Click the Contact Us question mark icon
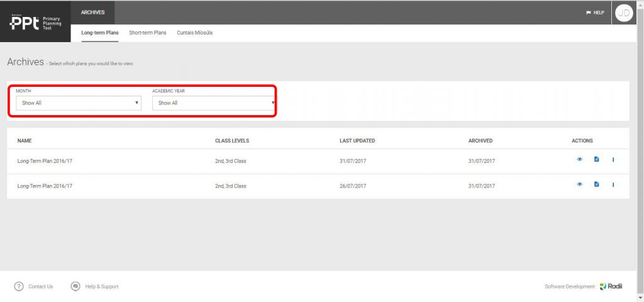 coord(19,286)
